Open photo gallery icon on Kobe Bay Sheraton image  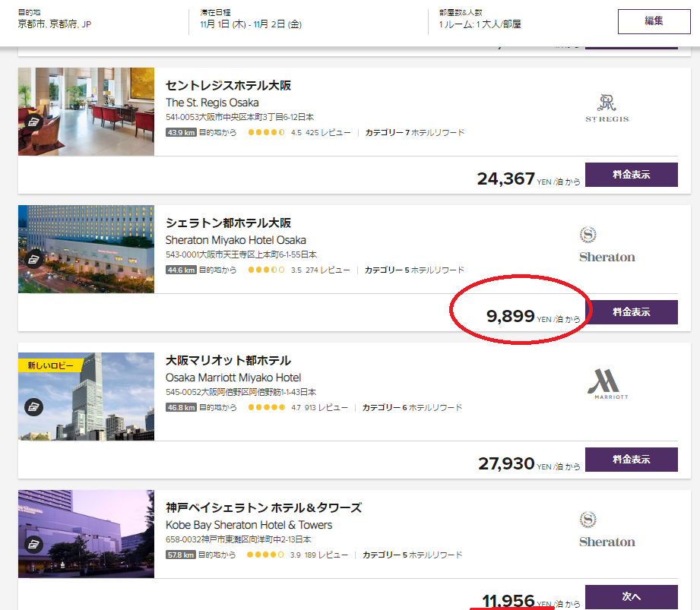click(x=34, y=544)
